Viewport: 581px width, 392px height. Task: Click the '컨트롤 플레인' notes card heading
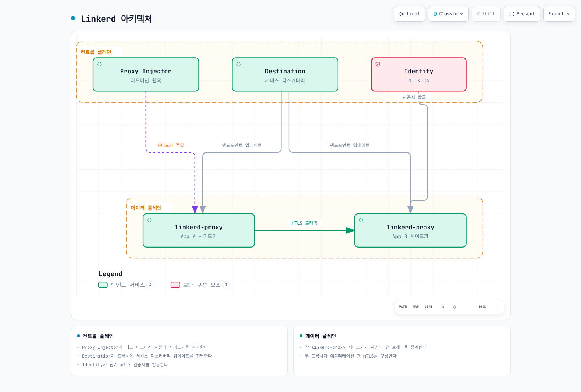click(x=98, y=336)
